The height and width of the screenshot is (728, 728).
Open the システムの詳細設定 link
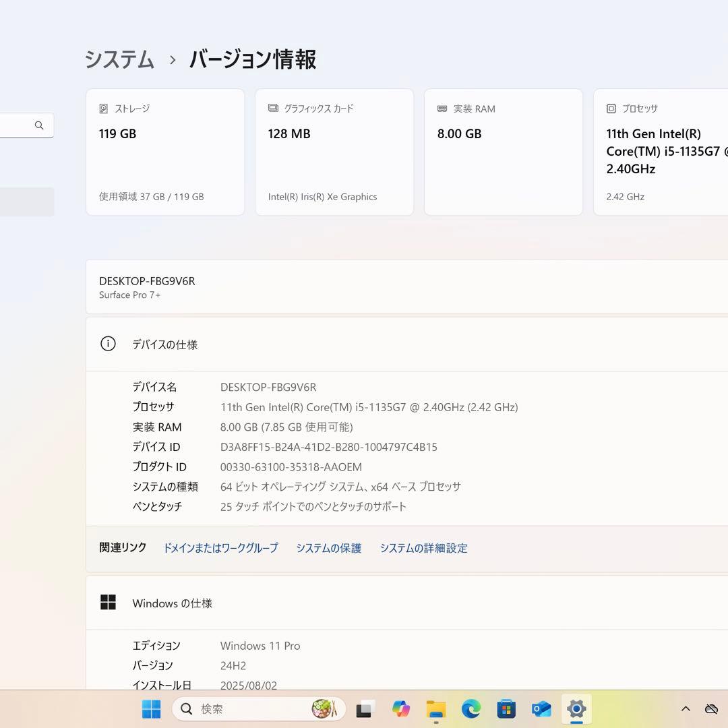[x=423, y=548]
